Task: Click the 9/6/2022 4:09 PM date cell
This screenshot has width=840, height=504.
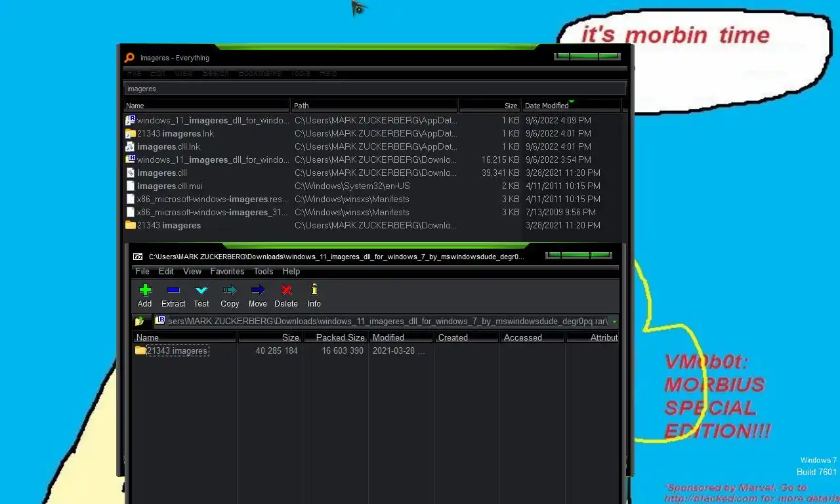Action: click(558, 120)
